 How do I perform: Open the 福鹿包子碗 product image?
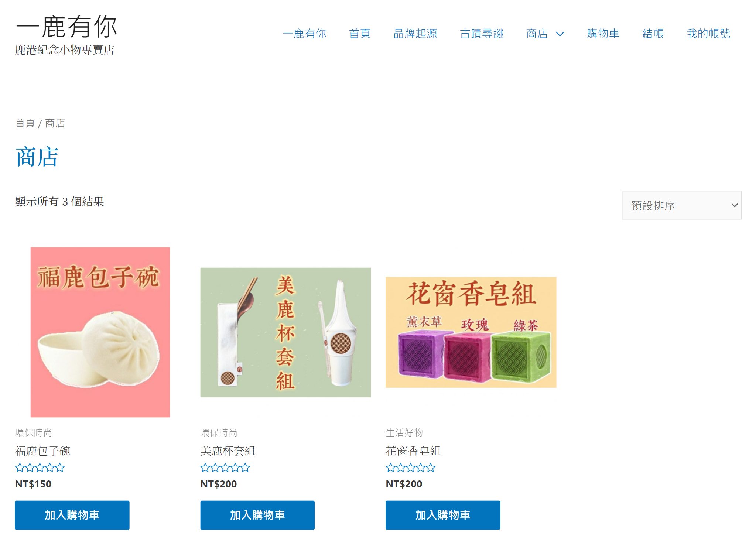pyautogui.click(x=100, y=332)
